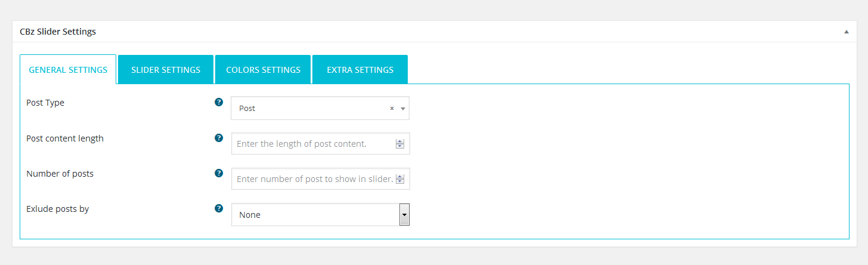Click help icon beside Number of posts

pyautogui.click(x=218, y=173)
